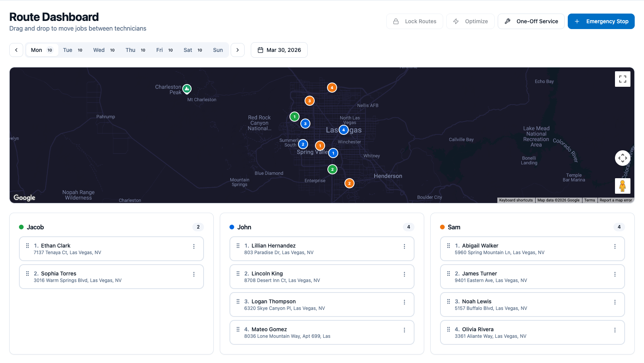
Task: Click the drag handle beside Ethan Clark
Action: (x=27, y=246)
